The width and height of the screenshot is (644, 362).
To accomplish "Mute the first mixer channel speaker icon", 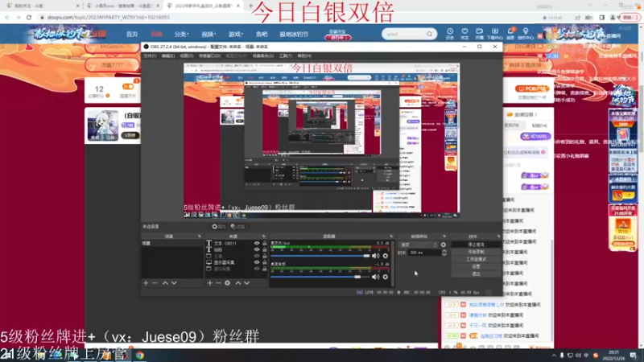I will point(375,256).
